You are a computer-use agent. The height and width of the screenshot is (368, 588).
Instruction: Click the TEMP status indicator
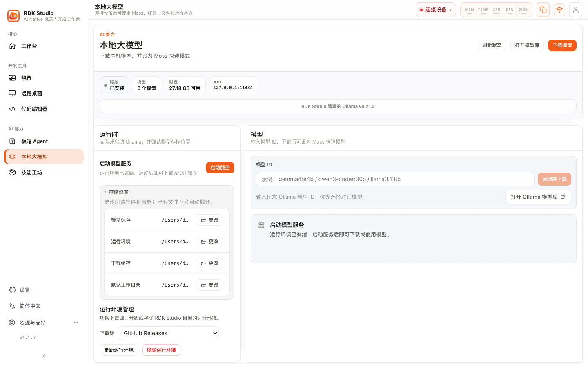coord(483,11)
